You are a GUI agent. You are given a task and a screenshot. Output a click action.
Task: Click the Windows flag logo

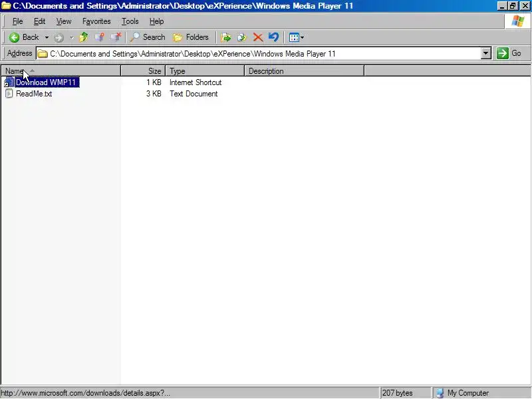point(518,21)
